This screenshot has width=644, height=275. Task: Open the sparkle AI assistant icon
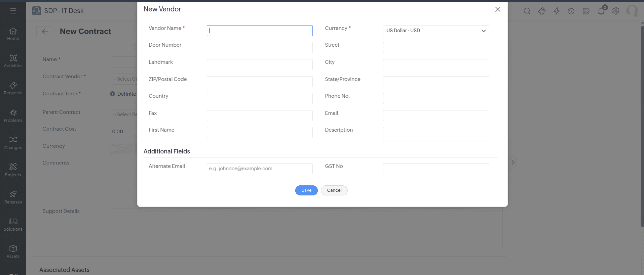click(542, 11)
